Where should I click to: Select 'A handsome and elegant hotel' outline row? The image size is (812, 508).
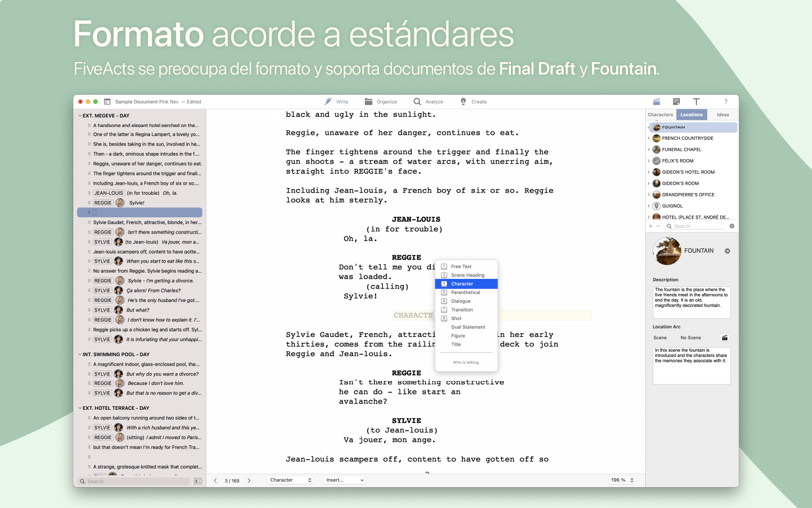(140, 125)
